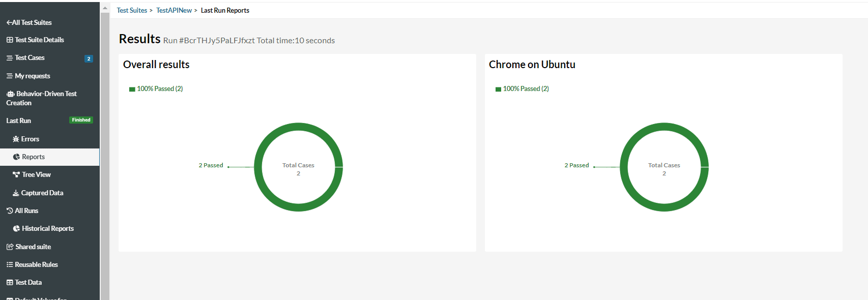The width and height of the screenshot is (868, 300).
Task: Click the history icon beside All Runs
Action: [x=10, y=211]
